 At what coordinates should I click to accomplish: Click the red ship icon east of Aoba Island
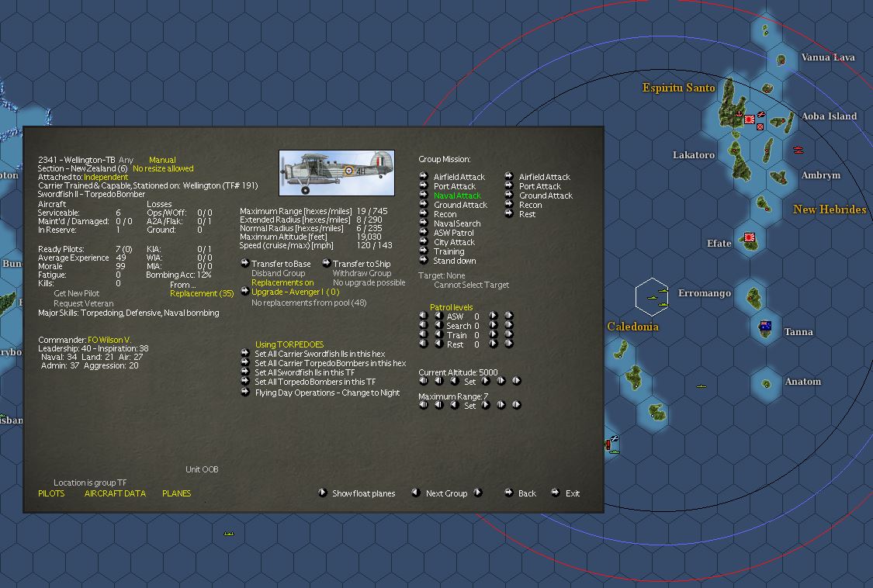798,150
